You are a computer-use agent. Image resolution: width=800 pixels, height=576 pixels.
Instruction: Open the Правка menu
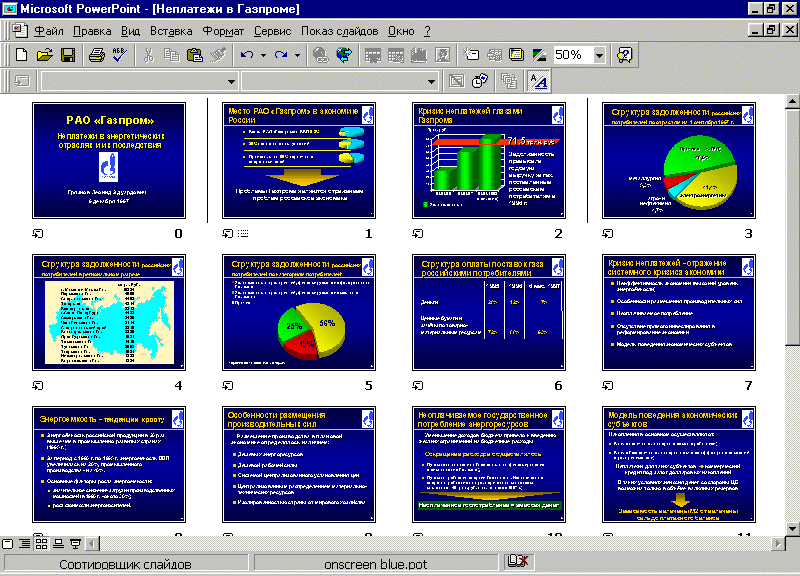pos(92,31)
